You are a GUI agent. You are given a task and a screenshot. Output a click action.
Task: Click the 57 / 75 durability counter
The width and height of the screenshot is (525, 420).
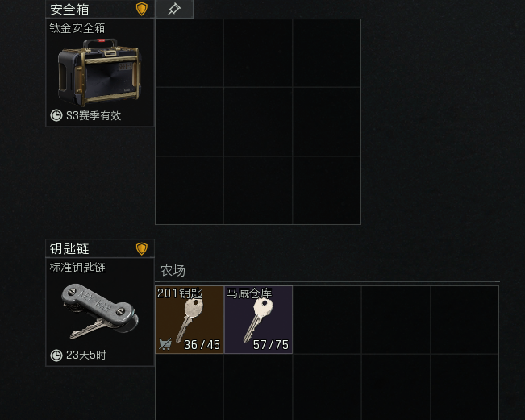click(x=270, y=345)
